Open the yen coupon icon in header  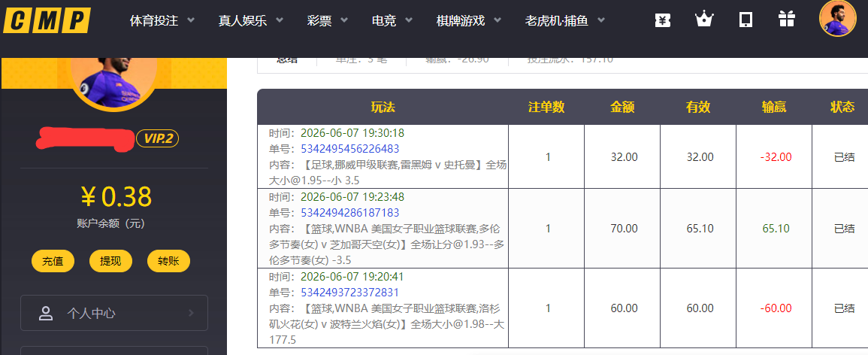tap(663, 20)
